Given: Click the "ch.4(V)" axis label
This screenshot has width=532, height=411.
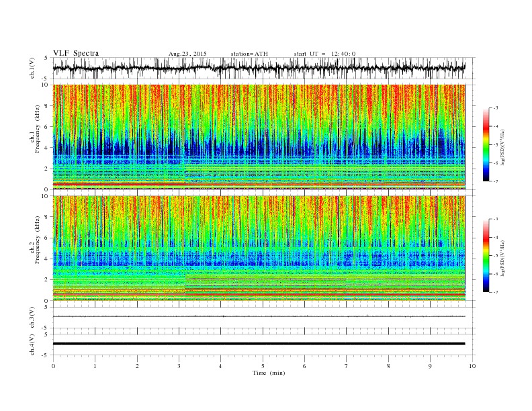Looking at the screenshot, I should click(32, 345).
